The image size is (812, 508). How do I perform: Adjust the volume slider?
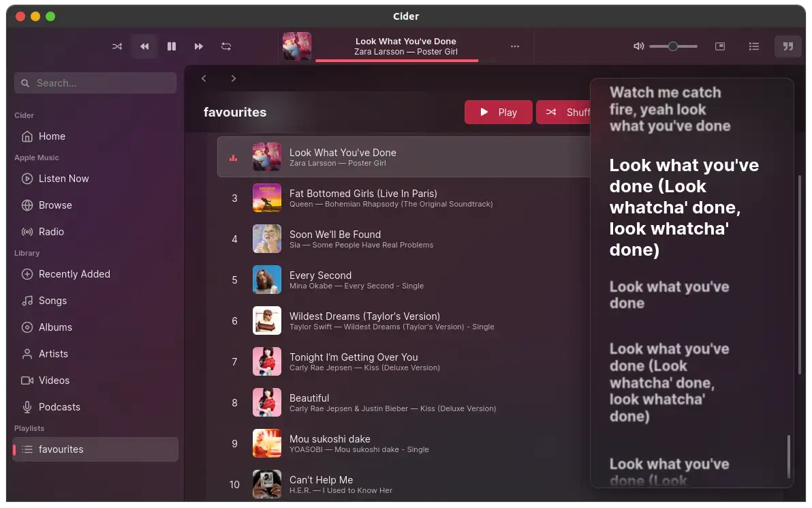673,46
